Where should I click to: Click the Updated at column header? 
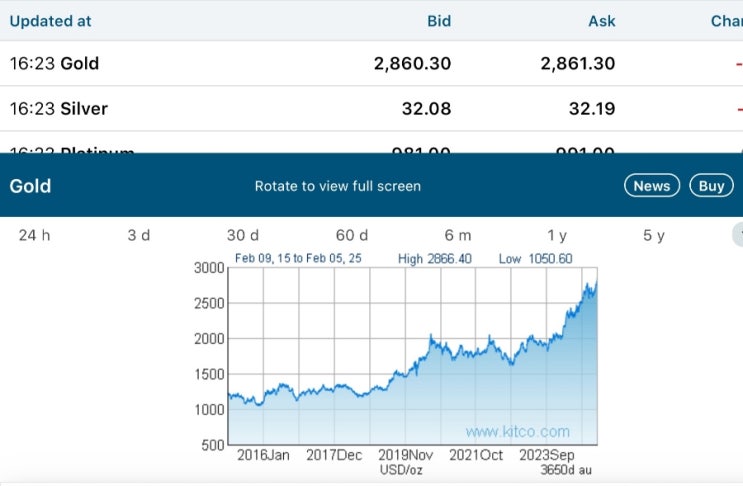pos(50,20)
